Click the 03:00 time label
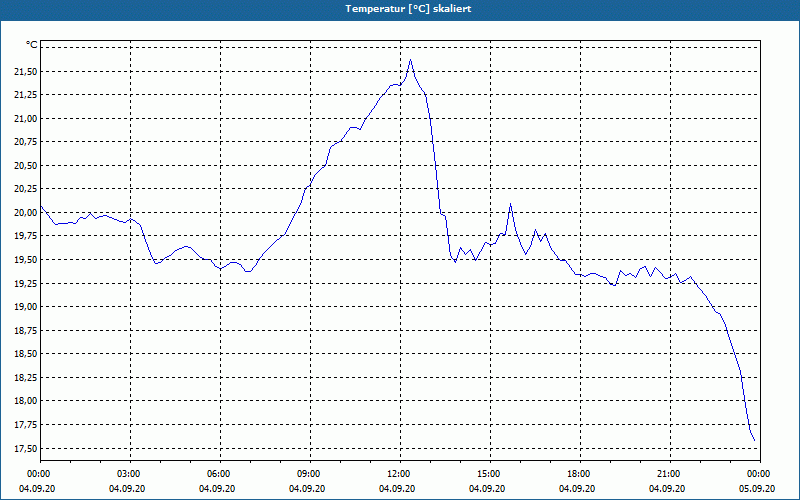This screenshot has height=500, width=800. tap(127, 474)
